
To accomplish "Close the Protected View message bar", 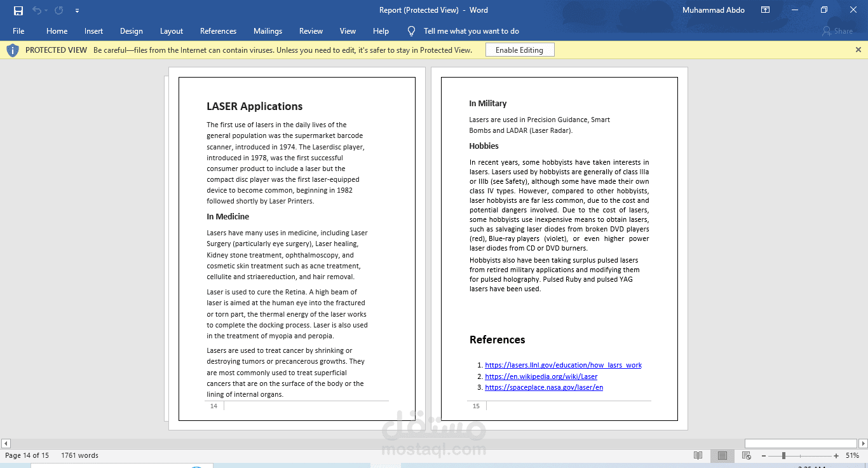I will click(x=858, y=50).
